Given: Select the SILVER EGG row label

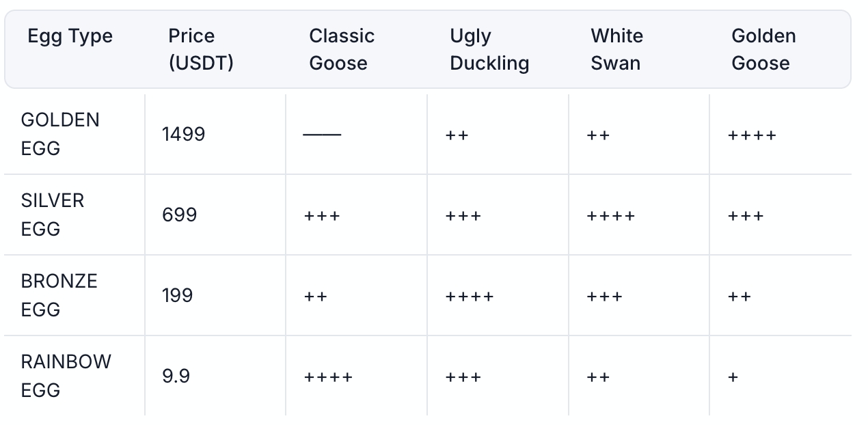Looking at the screenshot, I should (53, 215).
